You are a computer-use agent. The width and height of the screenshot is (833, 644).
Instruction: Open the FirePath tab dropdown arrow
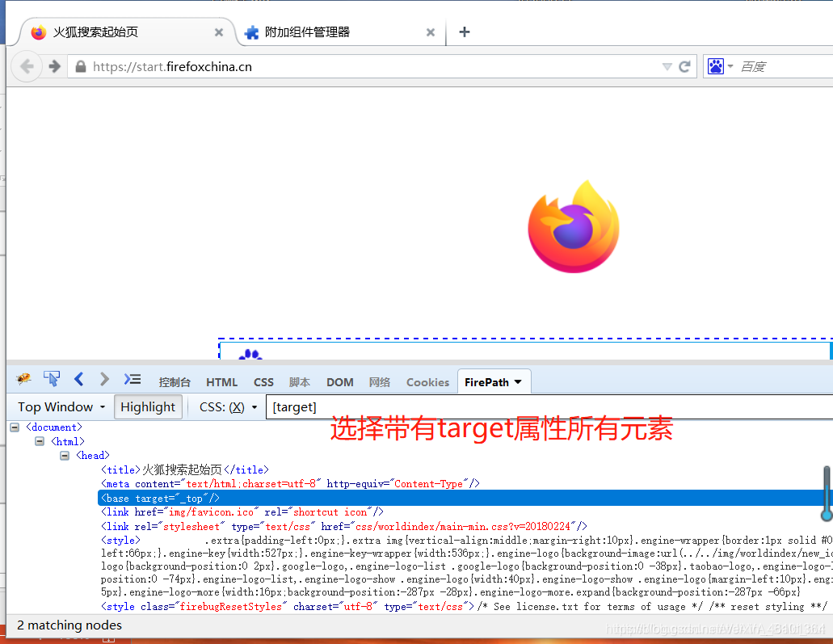tap(518, 382)
